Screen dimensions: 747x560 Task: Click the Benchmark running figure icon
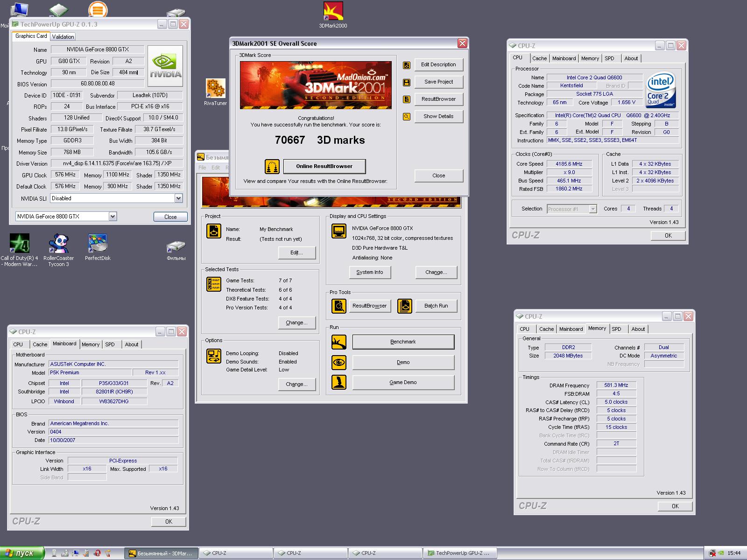(x=339, y=342)
